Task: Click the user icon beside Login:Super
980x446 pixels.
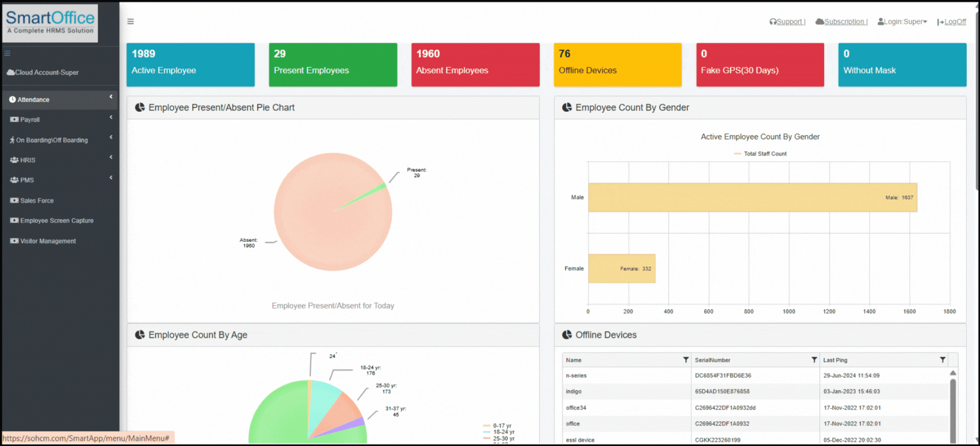Action: tap(881, 21)
